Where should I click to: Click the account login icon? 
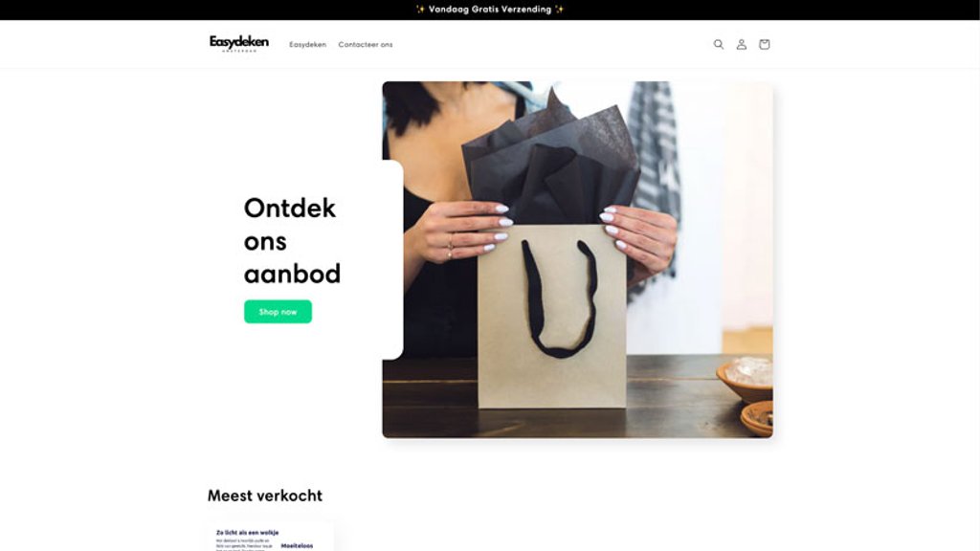click(742, 44)
